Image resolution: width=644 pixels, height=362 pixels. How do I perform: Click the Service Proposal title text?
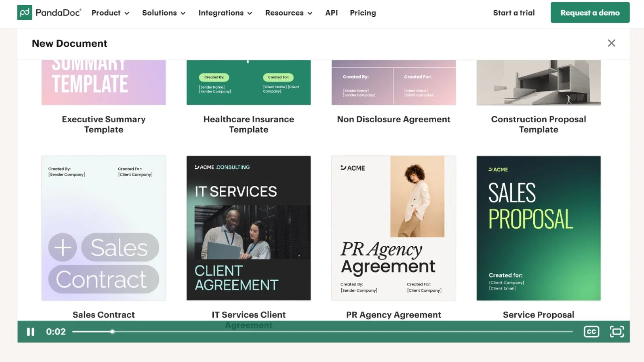tap(539, 315)
